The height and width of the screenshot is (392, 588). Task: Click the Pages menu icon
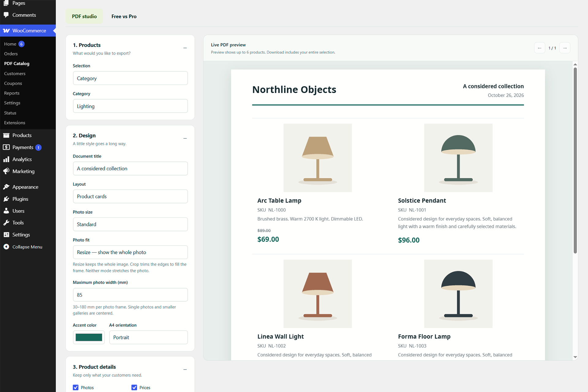click(x=6, y=3)
